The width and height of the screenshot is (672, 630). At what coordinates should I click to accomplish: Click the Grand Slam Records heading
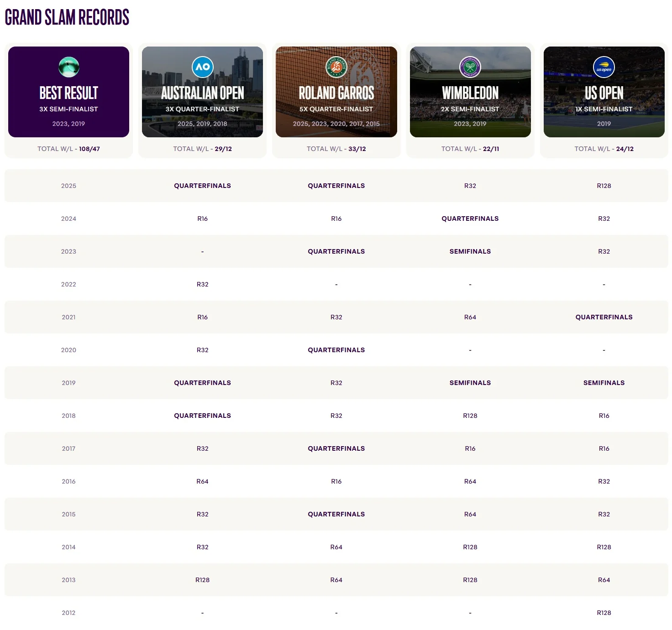67,18
